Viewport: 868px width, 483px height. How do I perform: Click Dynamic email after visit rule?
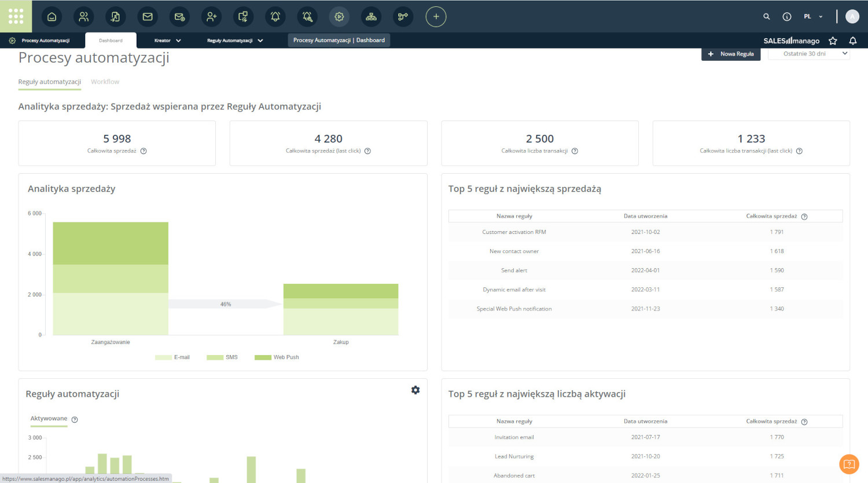point(514,290)
